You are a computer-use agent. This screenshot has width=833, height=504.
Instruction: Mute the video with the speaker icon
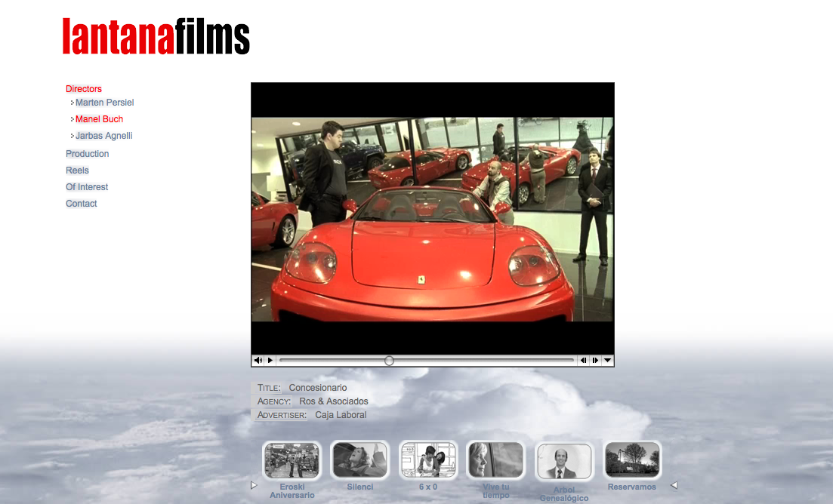258,361
